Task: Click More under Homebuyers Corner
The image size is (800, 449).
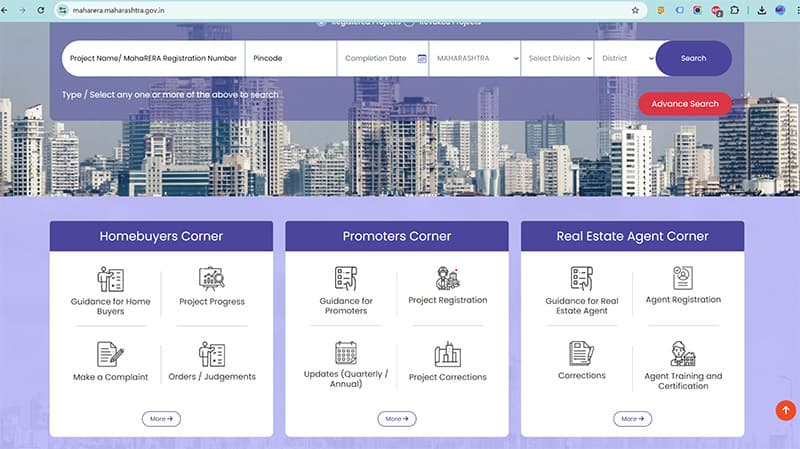Action: tap(161, 419)
